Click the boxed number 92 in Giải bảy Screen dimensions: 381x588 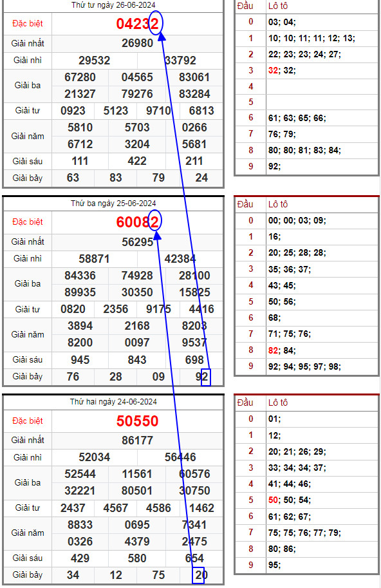[205, 377]
